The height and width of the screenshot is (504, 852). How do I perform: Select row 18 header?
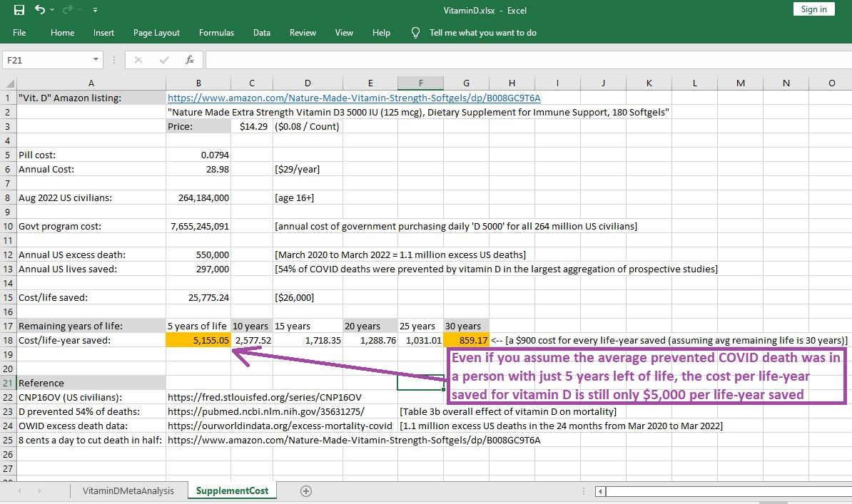click(x=8, y=341)
